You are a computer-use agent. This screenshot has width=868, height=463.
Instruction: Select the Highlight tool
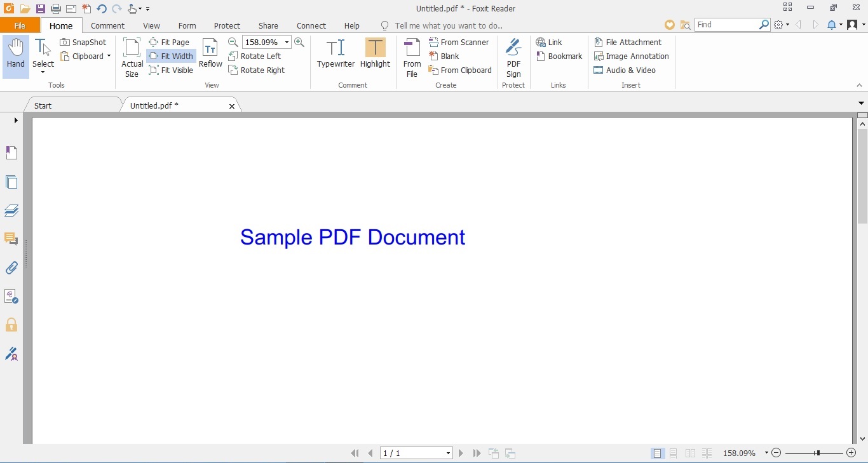[375, 56]
